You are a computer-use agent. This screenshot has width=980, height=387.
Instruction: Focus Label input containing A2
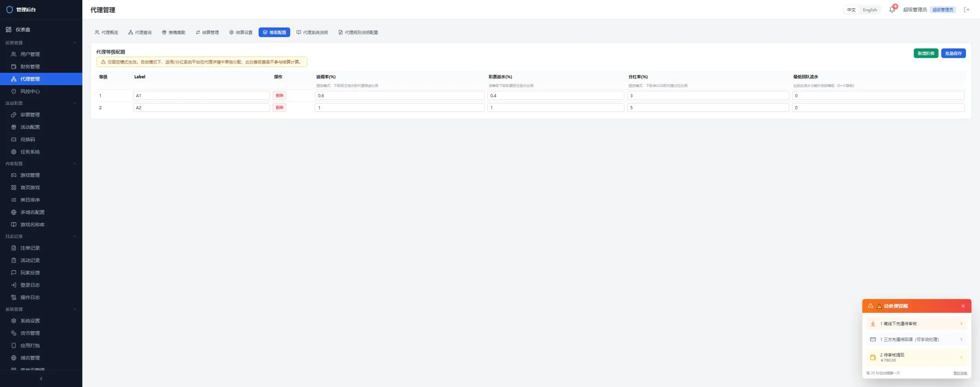(201, 108)
